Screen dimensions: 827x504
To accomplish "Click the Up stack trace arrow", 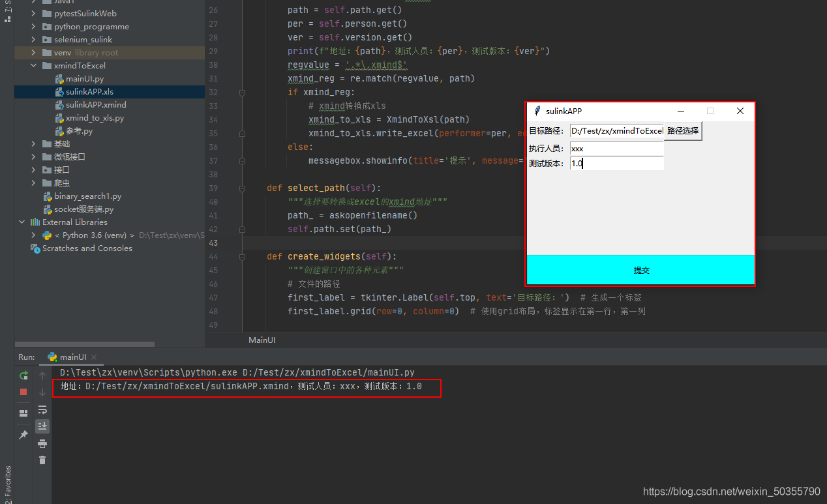I will 42,376.
